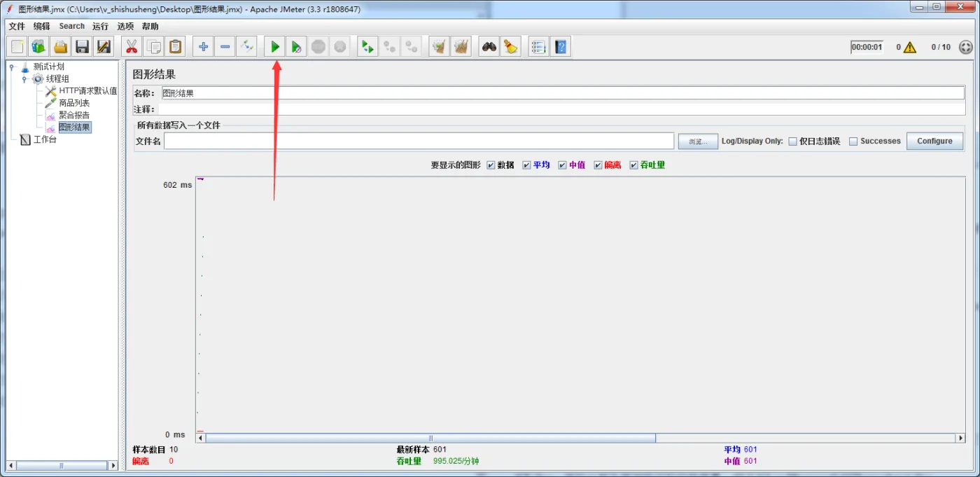980x477 pixels.
Task: Open the 选项 menu
Action: pyautogui.click(x=125, y=26)
